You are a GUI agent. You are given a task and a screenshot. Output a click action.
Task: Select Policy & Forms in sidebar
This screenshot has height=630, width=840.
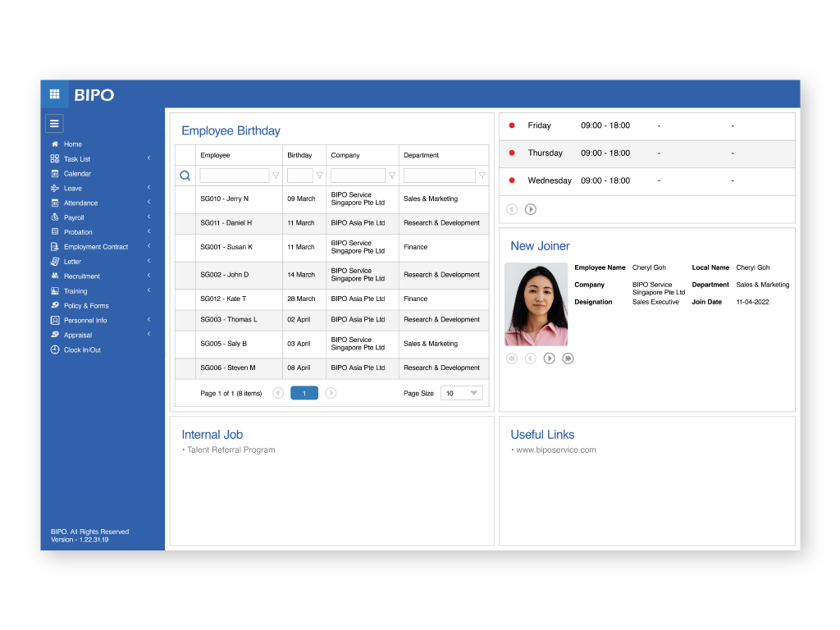pyautogui.click(x=86, y=306)
